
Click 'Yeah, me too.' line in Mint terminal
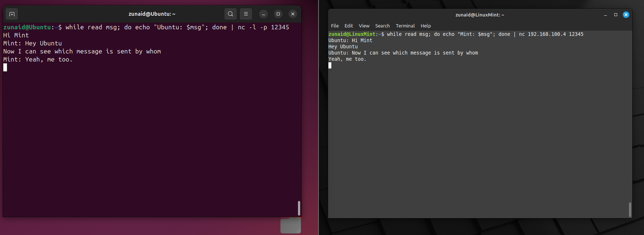[347, 59]
